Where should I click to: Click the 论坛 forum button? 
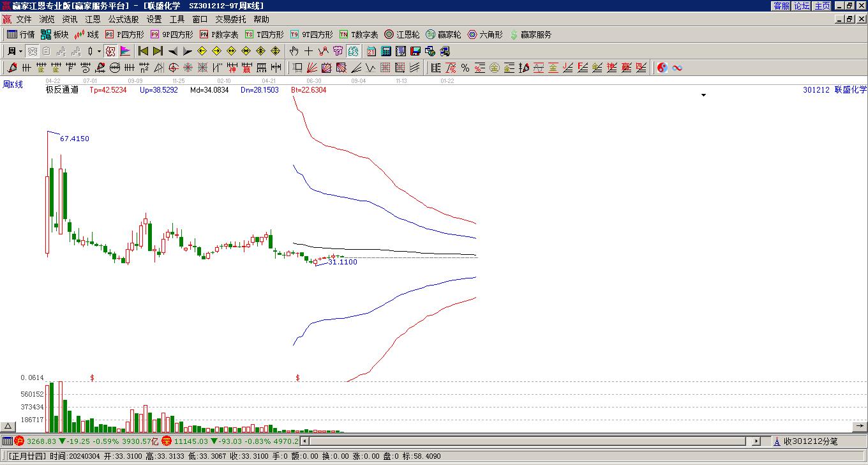point(802,6)
